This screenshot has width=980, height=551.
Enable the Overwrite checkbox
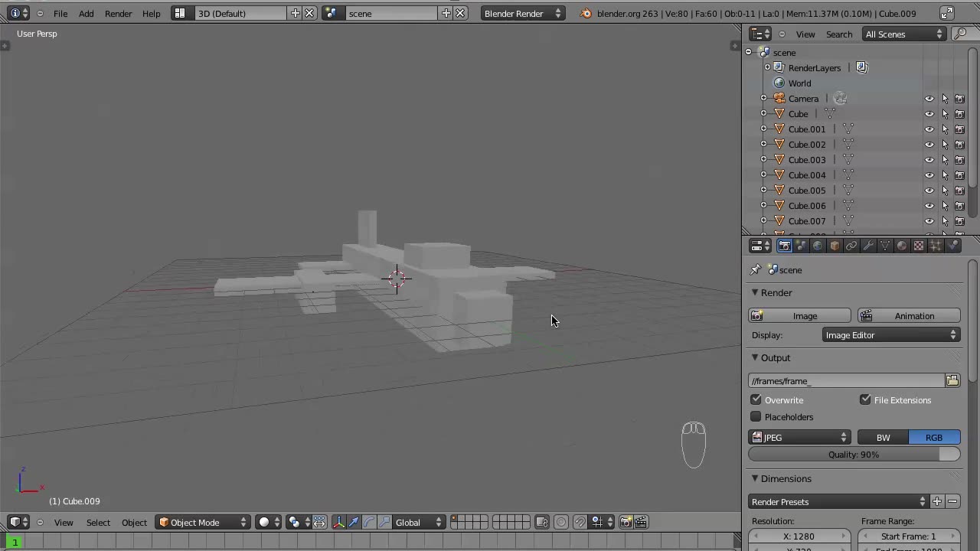point(756,399)
